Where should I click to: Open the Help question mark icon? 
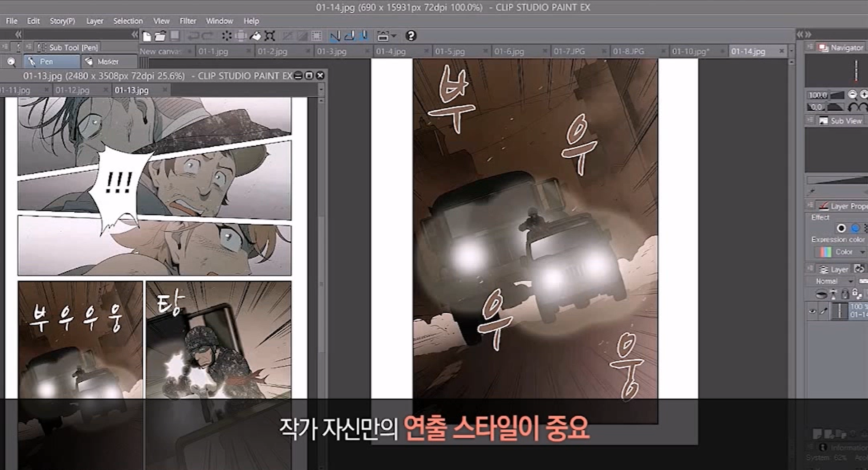pyautogui.click(x=411, y=36)
